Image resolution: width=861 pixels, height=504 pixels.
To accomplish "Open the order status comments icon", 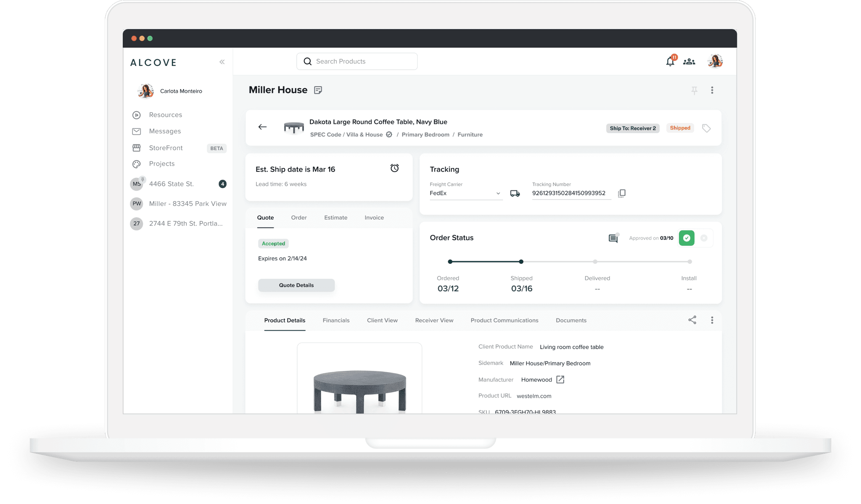I will 613,239.
